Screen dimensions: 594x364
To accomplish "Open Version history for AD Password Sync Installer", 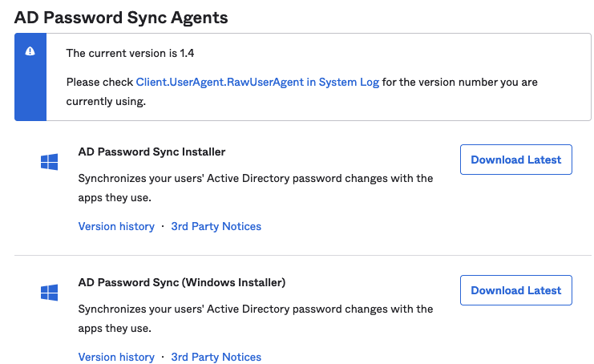I will (x=116, y=226).
